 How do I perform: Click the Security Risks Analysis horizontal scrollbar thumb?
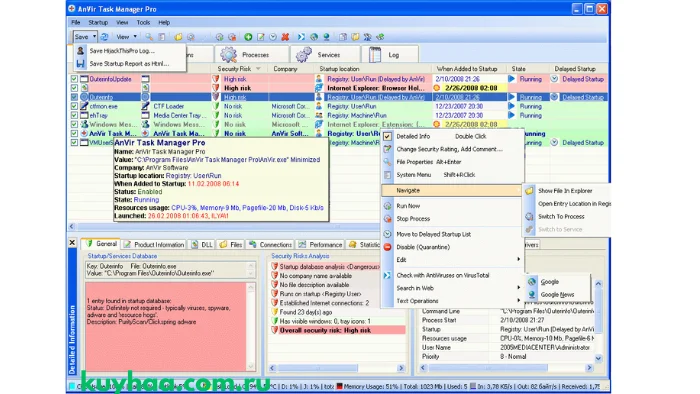tap(318, 368)
